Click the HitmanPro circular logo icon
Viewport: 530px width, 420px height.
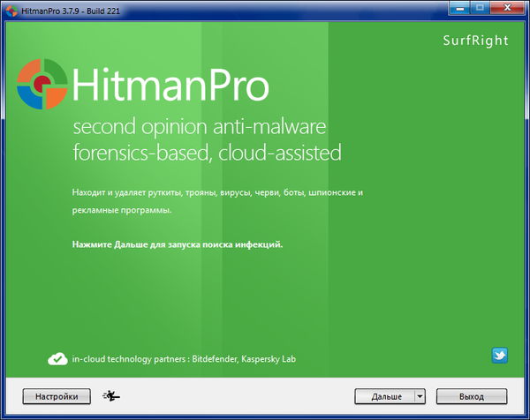point(42,84)
